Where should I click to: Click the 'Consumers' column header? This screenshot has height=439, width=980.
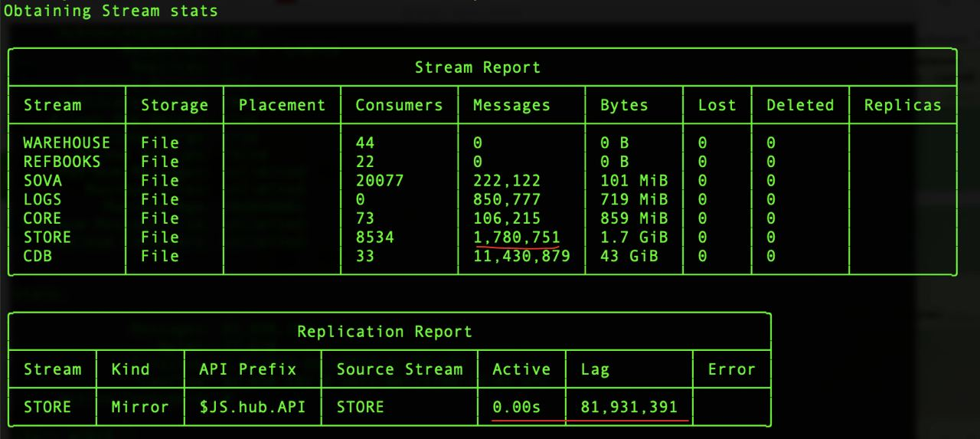(x=399, y=105)
